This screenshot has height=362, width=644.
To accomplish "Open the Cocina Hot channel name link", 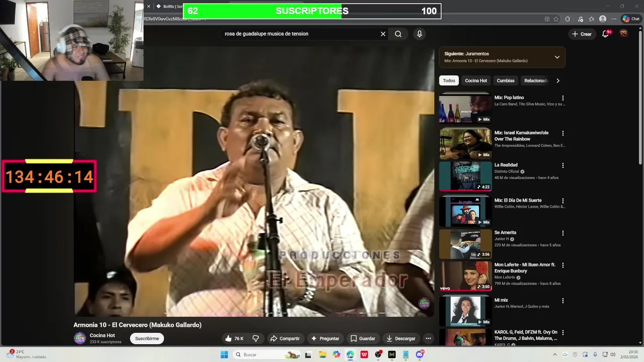I will (x=102, y=335).
